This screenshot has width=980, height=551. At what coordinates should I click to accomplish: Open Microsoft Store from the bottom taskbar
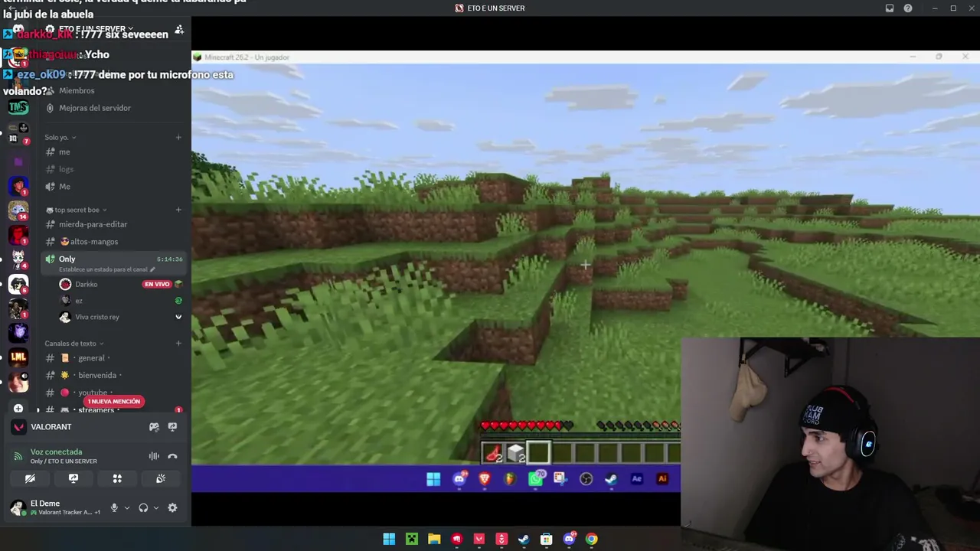(547, 539)
